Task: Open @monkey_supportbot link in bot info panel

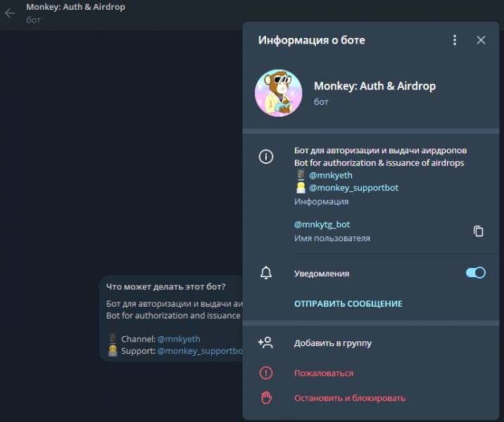Action: pos(353,188)
